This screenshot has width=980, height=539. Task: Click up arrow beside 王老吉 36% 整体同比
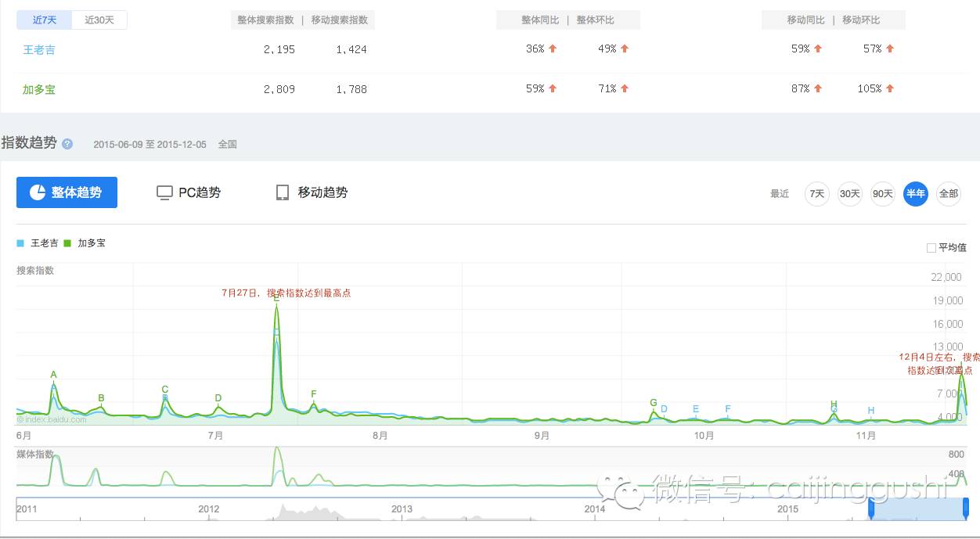[x=553, y=49]
